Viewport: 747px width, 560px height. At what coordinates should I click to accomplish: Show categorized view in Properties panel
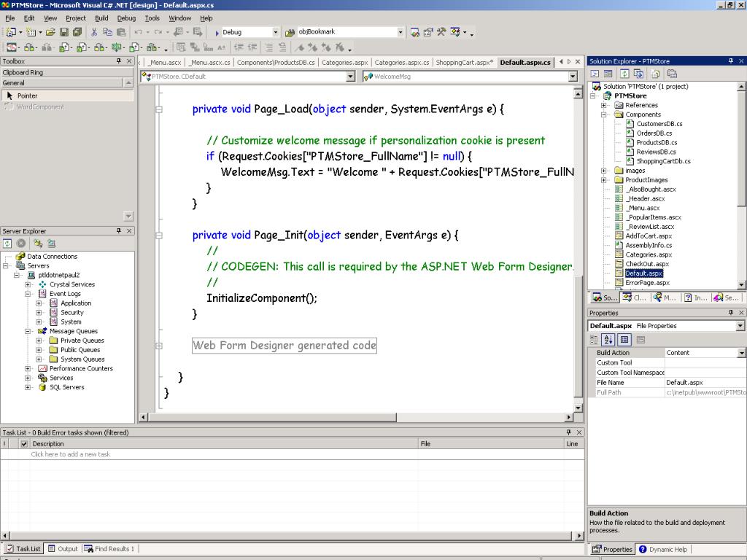pos(594,340)
